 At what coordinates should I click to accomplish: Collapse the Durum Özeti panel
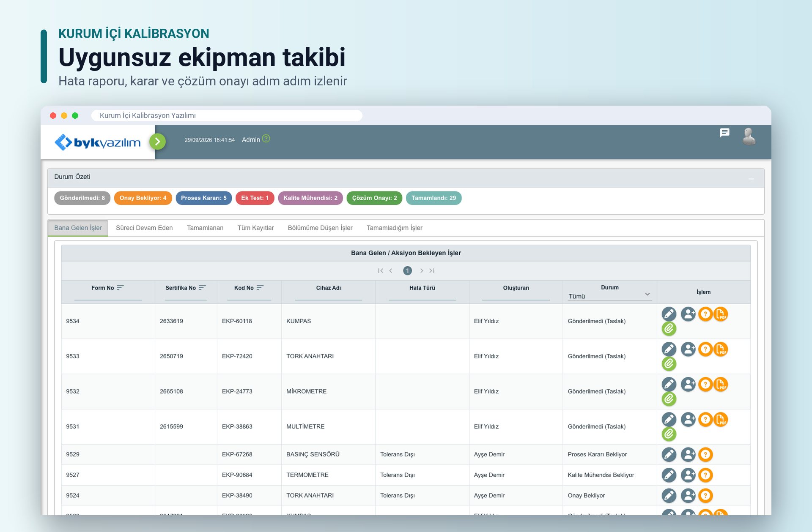751,179
